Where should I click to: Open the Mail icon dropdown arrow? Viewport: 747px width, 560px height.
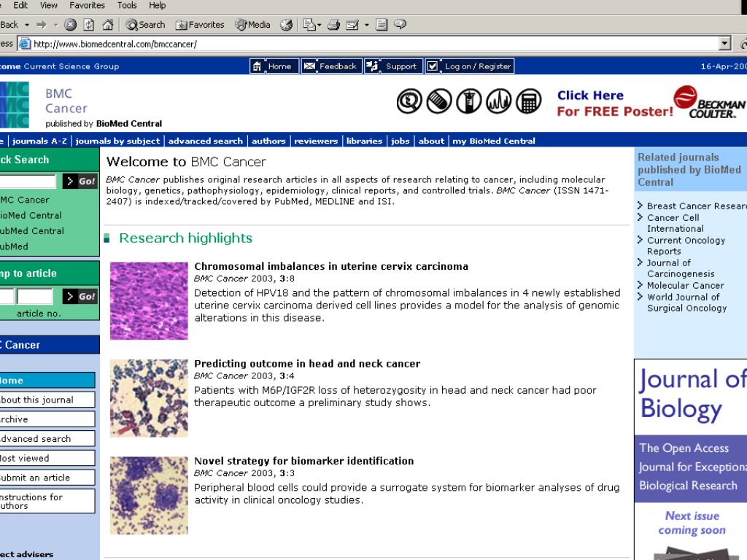click(320, 25)
